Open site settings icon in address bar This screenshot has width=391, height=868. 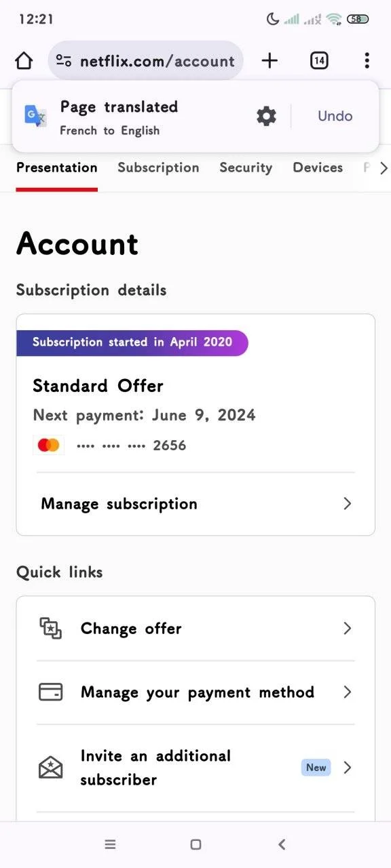pos(64,61)
